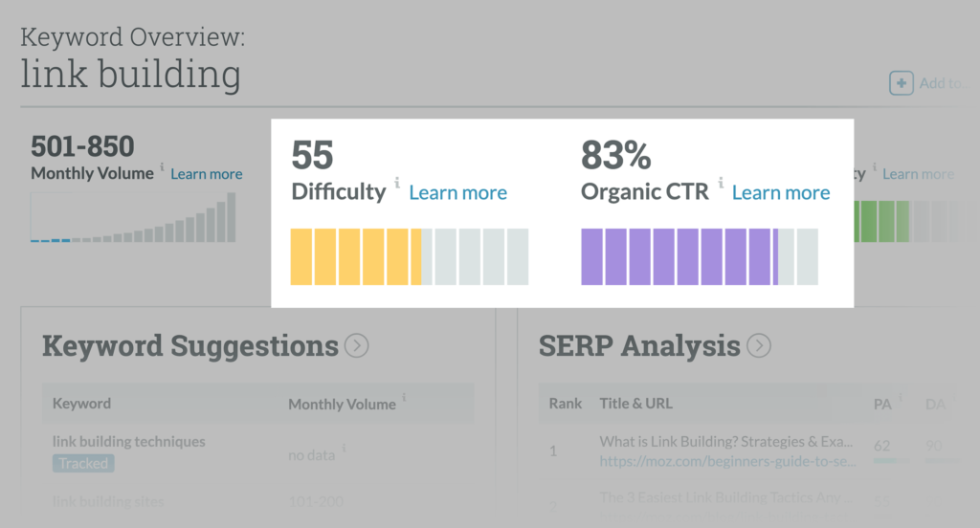Expand Keyword Suggestions with the arrow icon
This screenshot has width=980, height=528.
[357, 345]
